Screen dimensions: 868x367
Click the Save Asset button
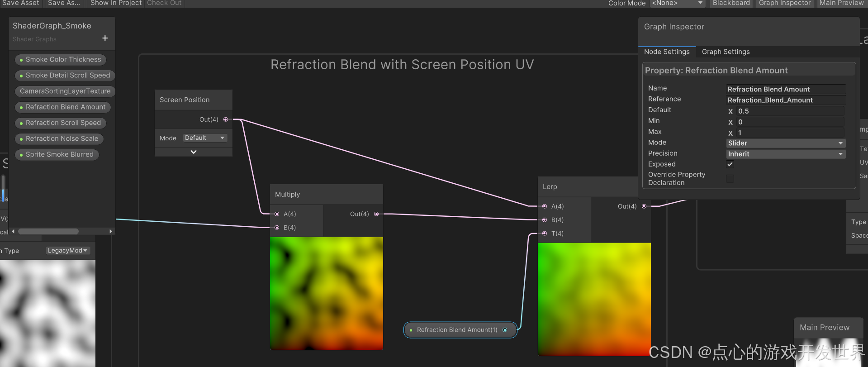[x=21, y=3]
